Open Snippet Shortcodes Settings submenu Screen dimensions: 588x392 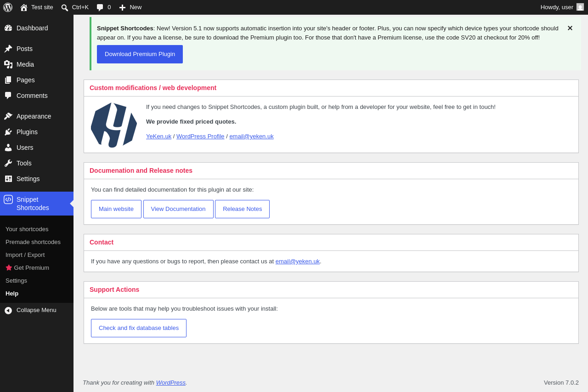(16, 280)
